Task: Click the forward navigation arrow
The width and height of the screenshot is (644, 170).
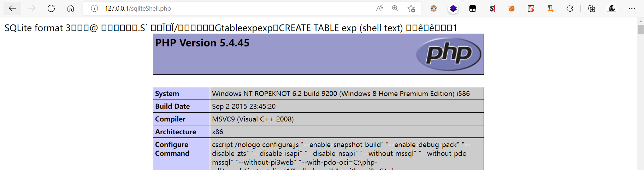Action: coord(32,8)
